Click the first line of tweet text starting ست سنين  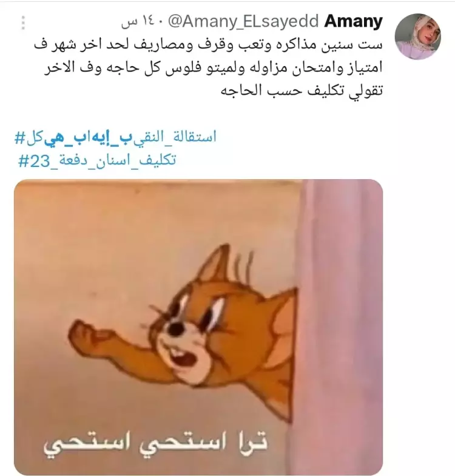click(x=208, y=45)
